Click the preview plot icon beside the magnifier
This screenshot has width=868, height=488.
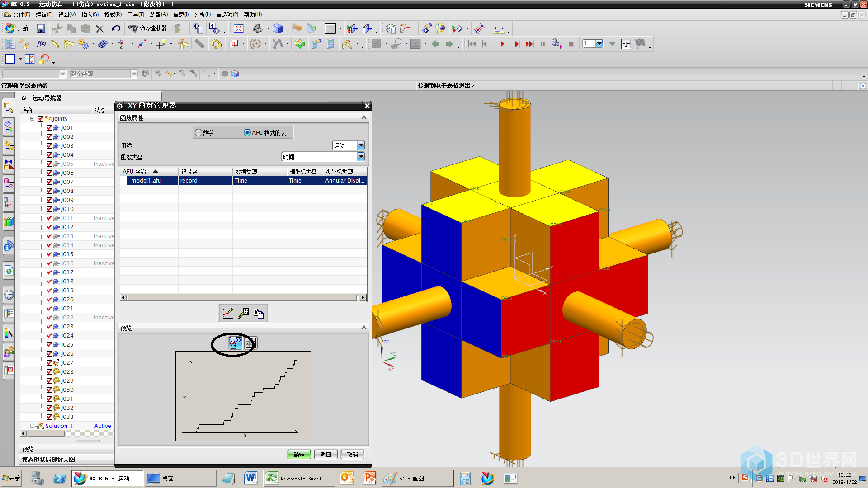251,343
